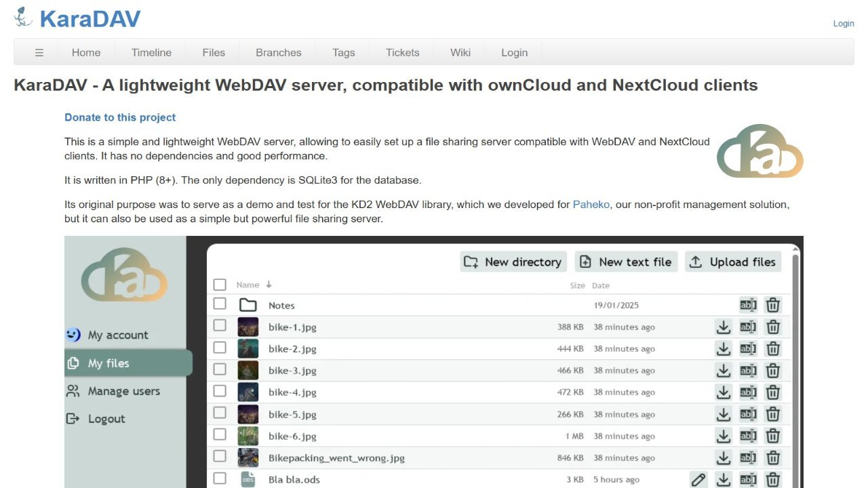Rename the Notes folder
Viewport: 868px width, 488px height.
[748, 306]
